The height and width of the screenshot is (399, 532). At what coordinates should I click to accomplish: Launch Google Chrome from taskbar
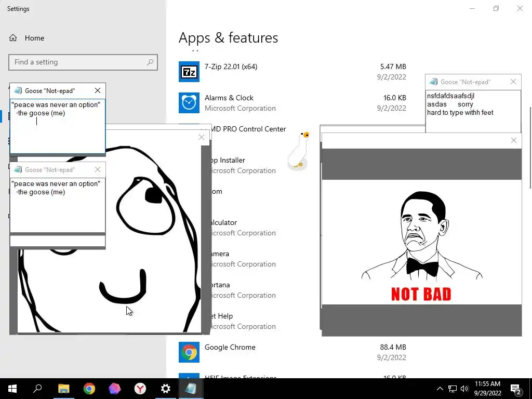[x=89, y=389]
